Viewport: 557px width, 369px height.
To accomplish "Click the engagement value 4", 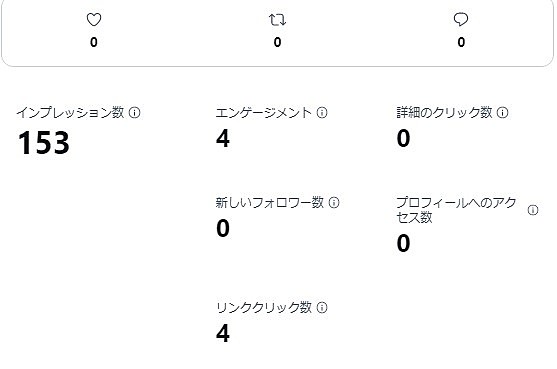I will click(x=223, y=138).
